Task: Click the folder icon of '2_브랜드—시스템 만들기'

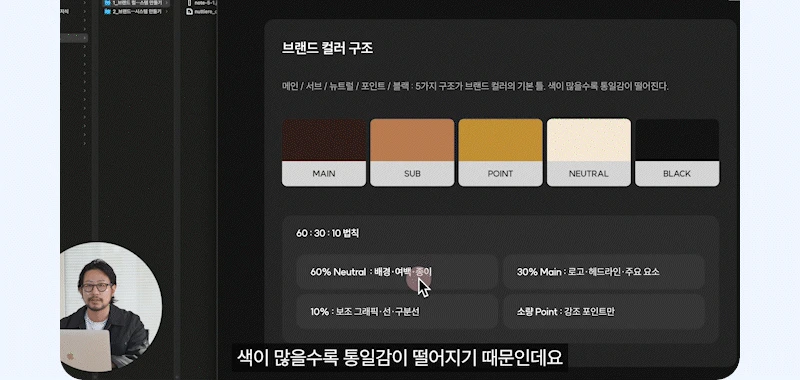Action: (x=108, y=11)
